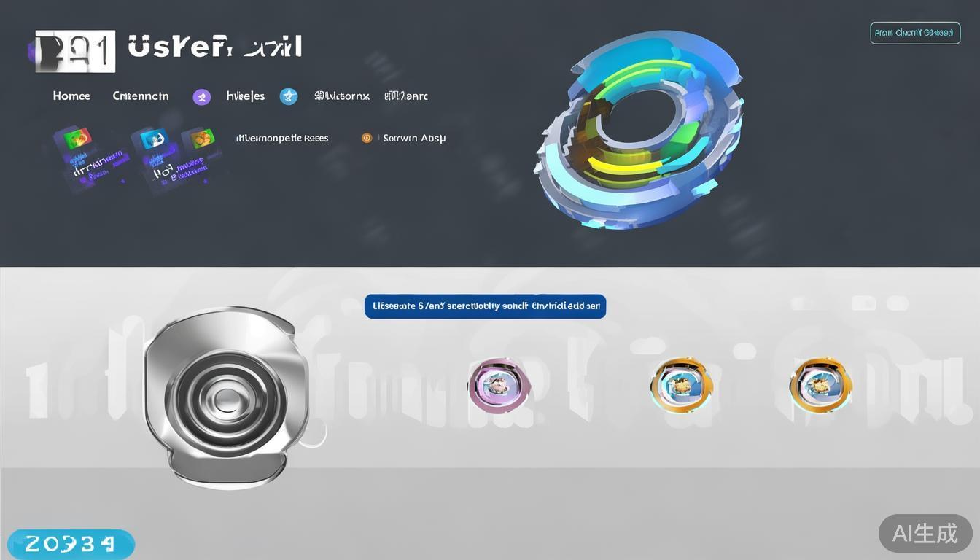Viewport: 980px width, 560px height.
Task: Open the nav item after blue star
Action: point(342,96)
